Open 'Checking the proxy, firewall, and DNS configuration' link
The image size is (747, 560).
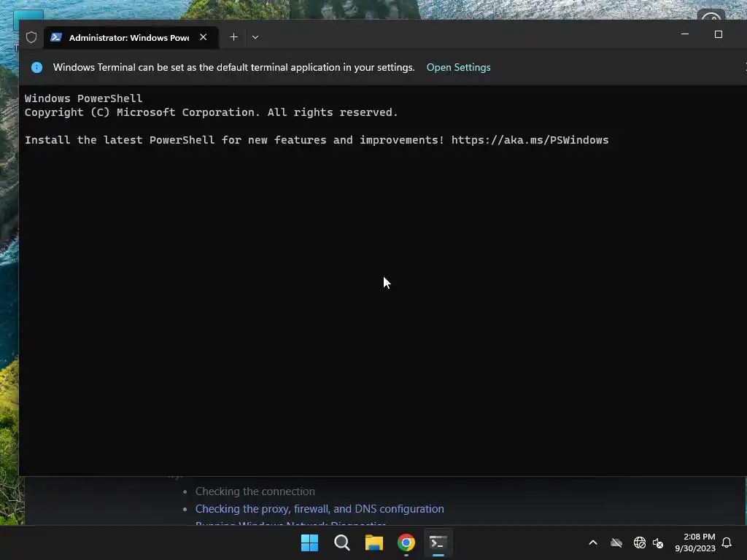tap(320, 509)
